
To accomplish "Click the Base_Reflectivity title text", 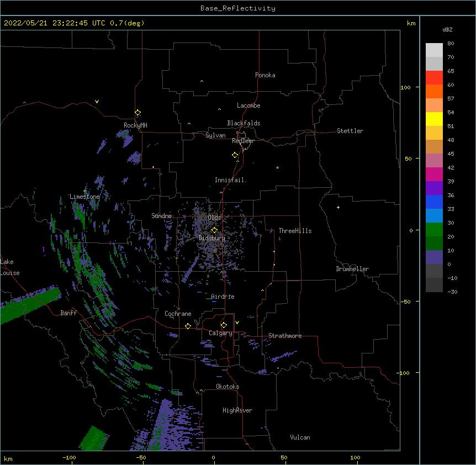I will (x=238, y=8).
